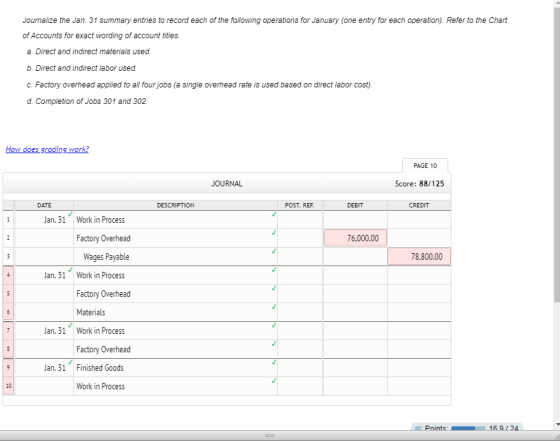Select the Wages Payable description cell

[x=175, y=257]
